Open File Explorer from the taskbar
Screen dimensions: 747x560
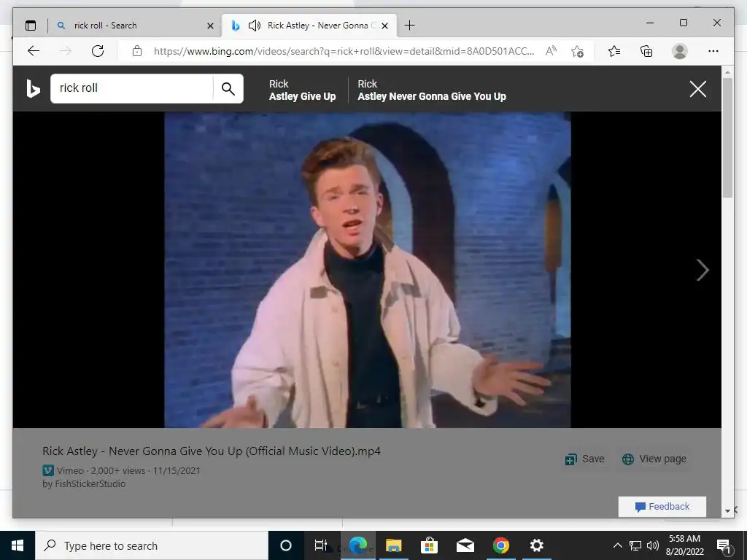(394, 545)
